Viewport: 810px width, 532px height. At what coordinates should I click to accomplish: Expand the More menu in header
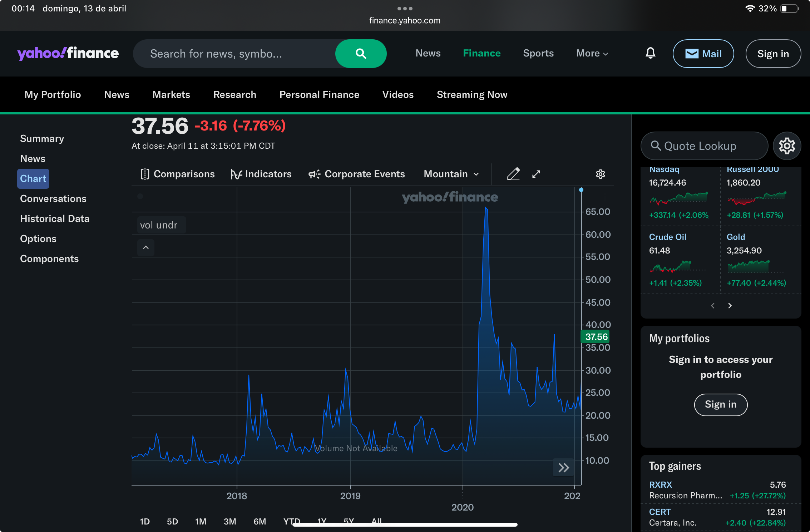point(592,54)
